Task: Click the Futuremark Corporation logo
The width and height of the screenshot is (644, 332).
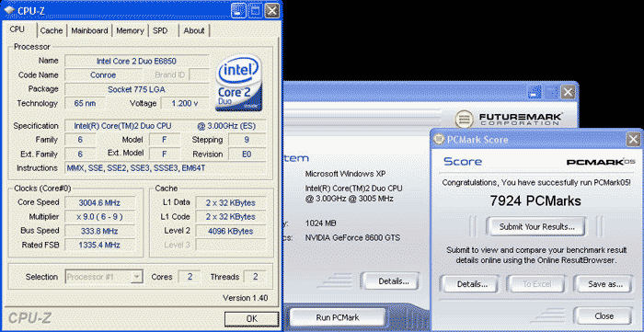Action: pos(509,119)
